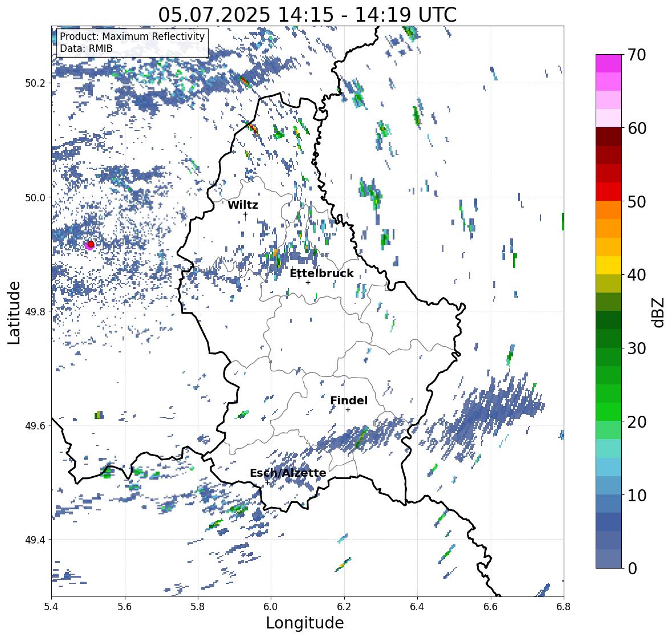The image size is (672, 637).
Task: Click the 50.0 latitude tick label
Action: [35, 198]
